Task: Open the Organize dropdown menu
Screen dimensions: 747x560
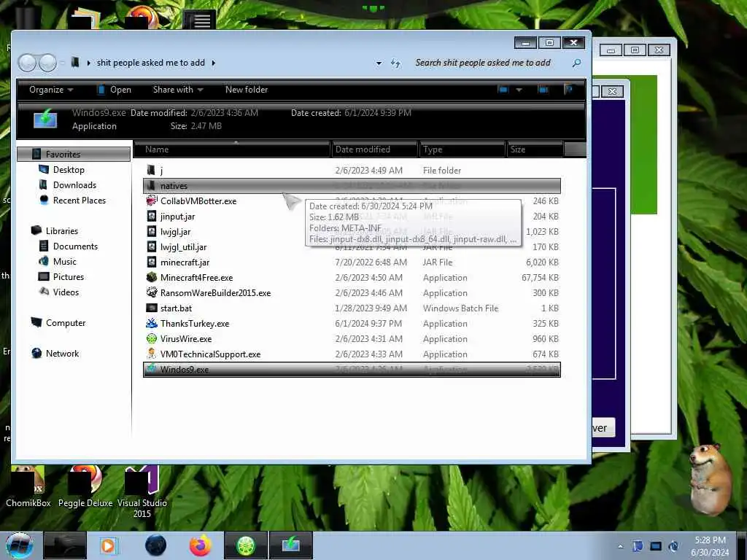Action: pos(51,90)
